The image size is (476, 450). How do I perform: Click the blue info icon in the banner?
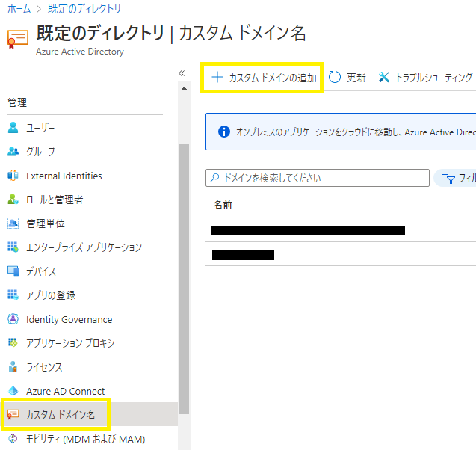tap(224, 132)
